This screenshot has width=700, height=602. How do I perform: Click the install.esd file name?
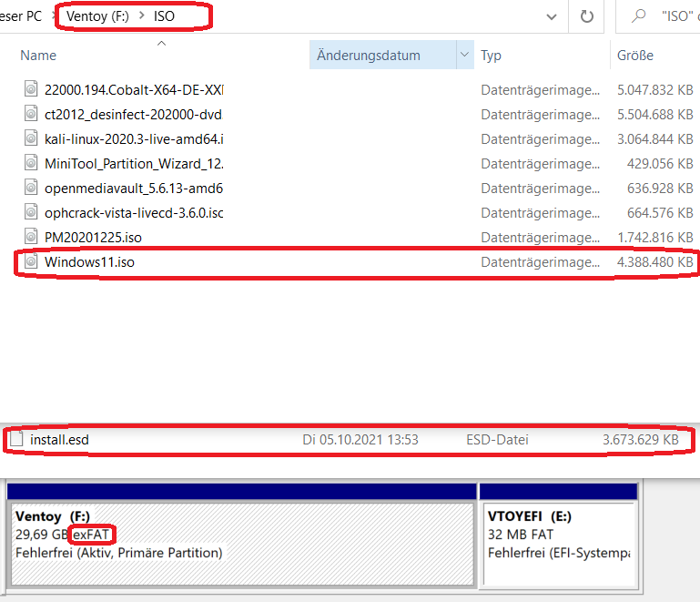(x=59, y=440)
